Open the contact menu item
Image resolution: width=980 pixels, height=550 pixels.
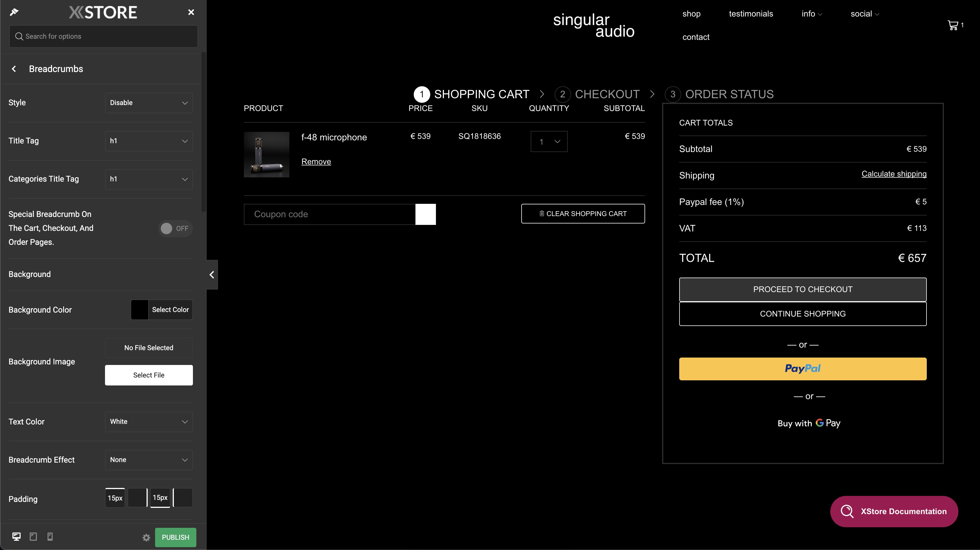coord(695,37)
